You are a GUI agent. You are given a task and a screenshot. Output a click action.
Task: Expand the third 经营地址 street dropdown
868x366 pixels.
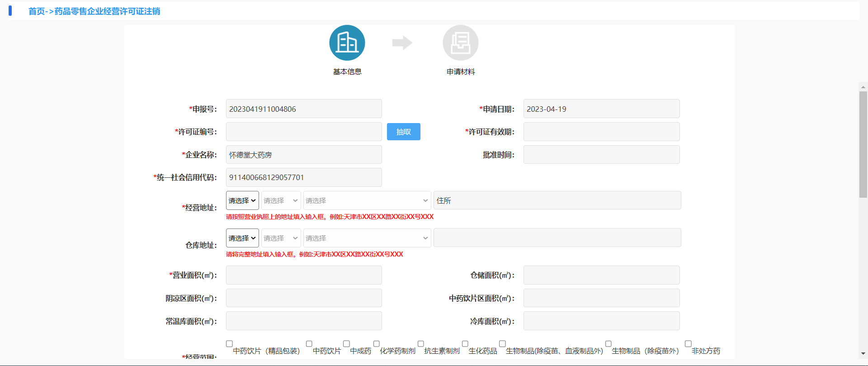(367, 200)
